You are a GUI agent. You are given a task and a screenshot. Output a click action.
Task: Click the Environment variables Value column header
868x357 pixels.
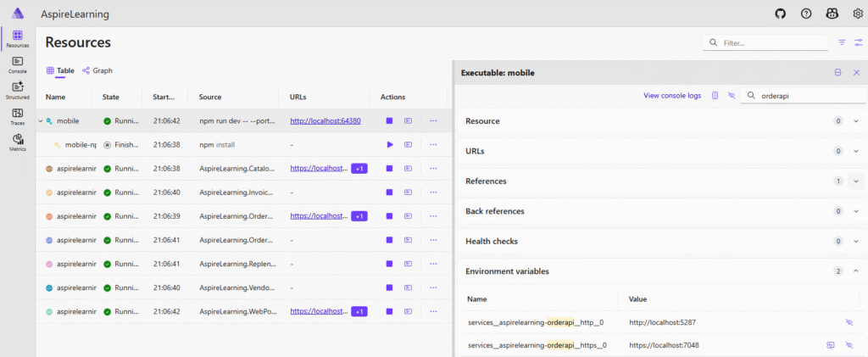(637, 298)
